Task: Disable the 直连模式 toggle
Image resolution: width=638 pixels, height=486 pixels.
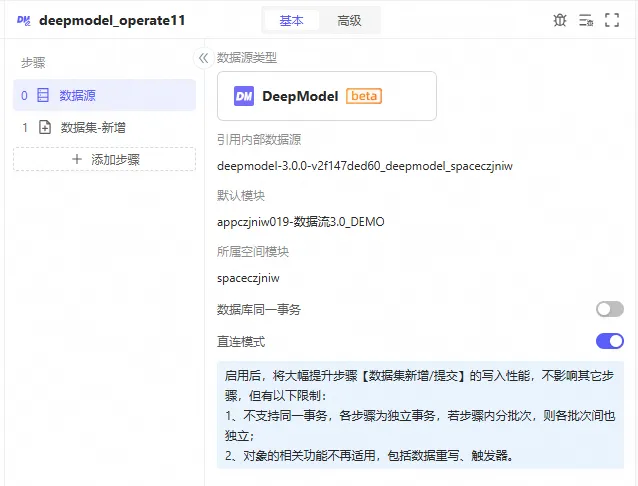Action: tap(609, 341)
